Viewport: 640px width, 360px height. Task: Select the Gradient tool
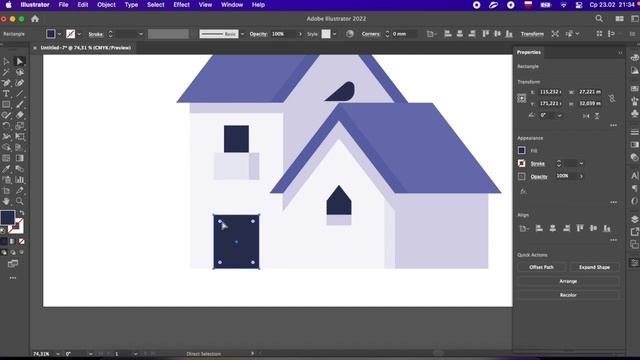coord(20,158)
